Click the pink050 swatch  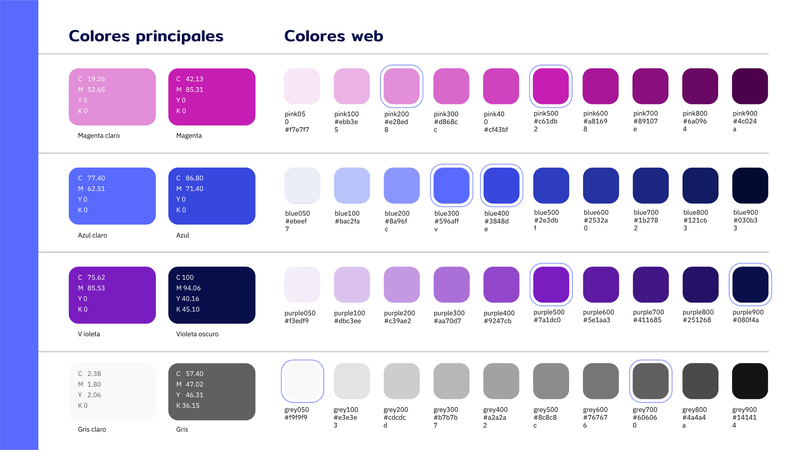tap(302, 86)
